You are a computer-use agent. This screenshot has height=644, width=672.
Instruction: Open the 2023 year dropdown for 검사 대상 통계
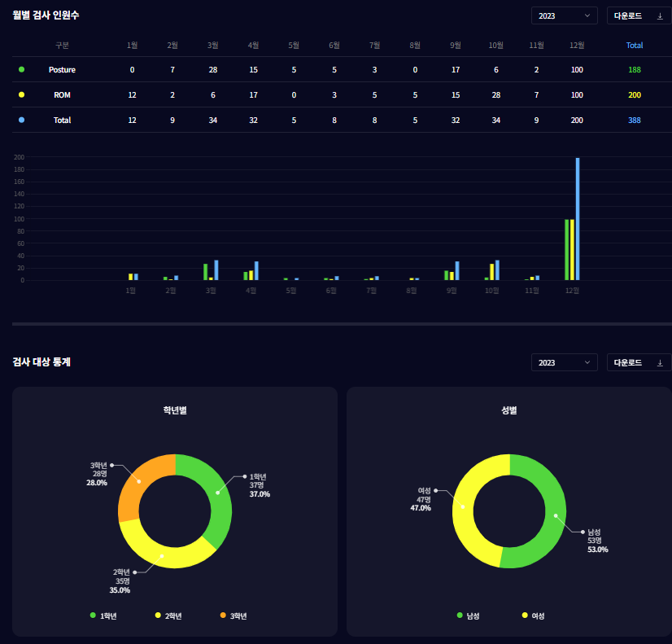point(564,362)
